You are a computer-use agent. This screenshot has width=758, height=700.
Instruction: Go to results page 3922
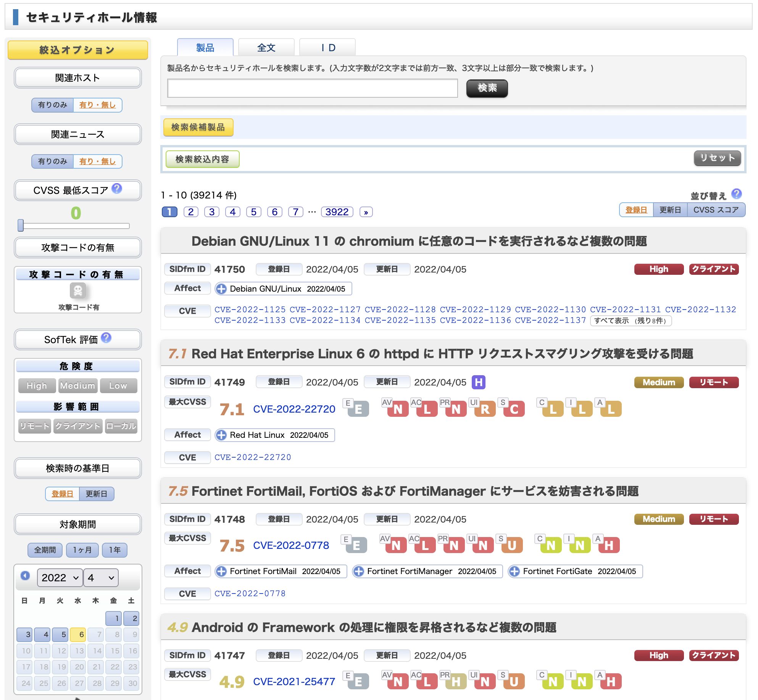pos(337,212)
